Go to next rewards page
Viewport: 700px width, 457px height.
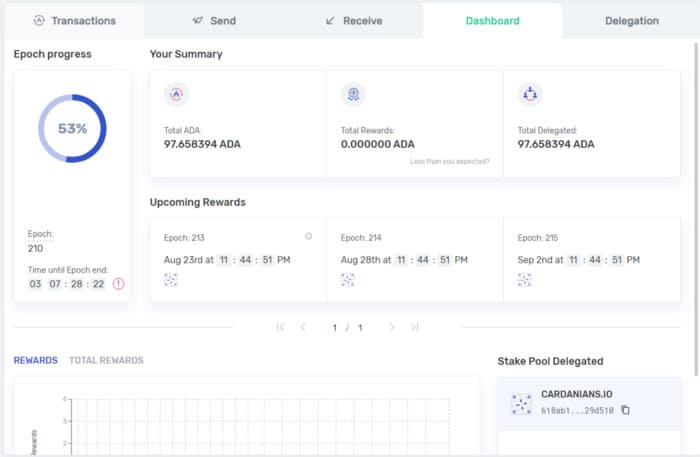click(392, 327)
